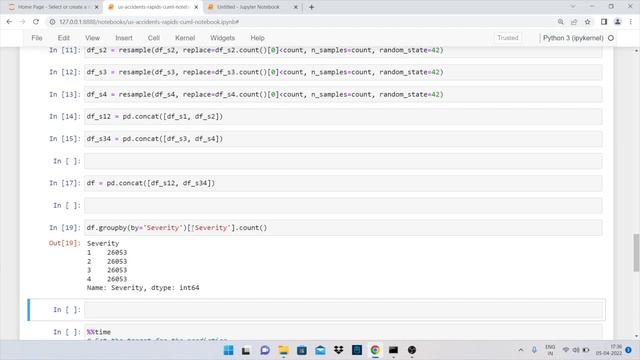Click the taskbar clock and date
Image resolution: width=640 pixels, height=360 pixels.
(609, 350)
